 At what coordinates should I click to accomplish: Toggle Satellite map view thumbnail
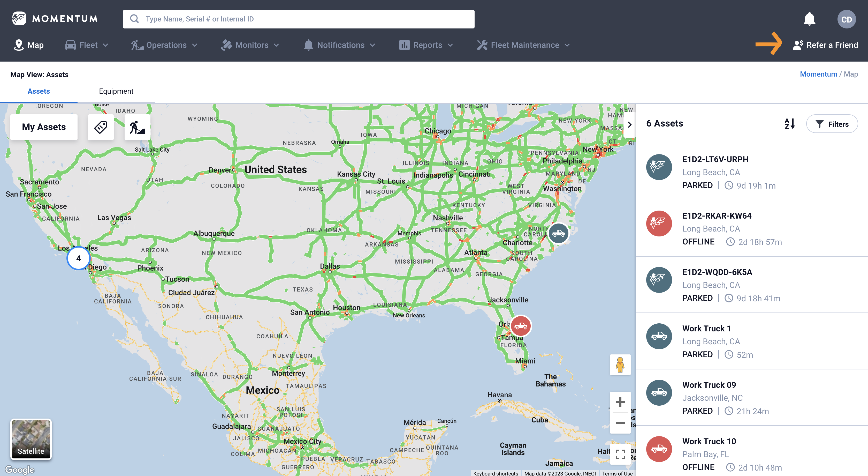[31, 439]
